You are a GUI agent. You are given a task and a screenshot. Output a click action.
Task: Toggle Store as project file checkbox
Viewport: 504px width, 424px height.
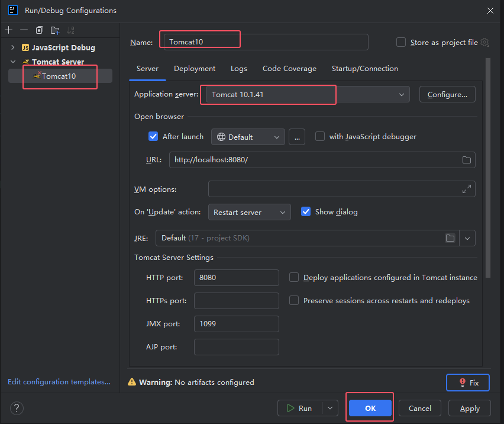pos(401,42)
